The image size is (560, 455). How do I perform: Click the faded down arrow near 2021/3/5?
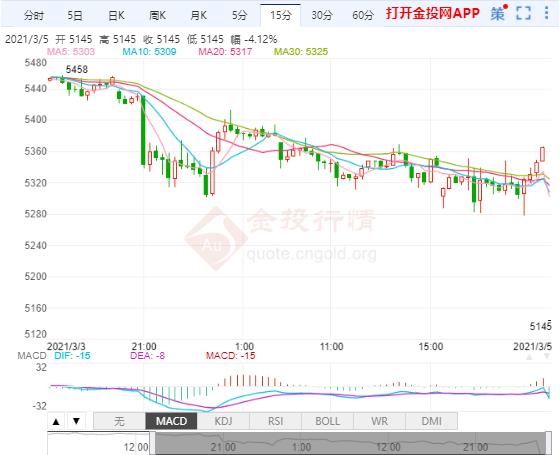(x=547, y=357)
